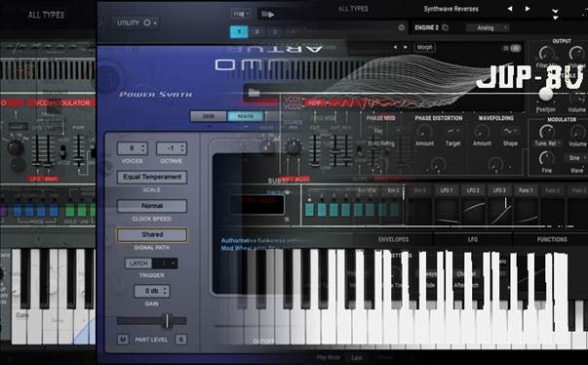Image resolution: width=588 pixels, height=365 pixels.
Task: Click the folder icon on the browser bar
Action: pyautogui.click(x=254, y=93)
